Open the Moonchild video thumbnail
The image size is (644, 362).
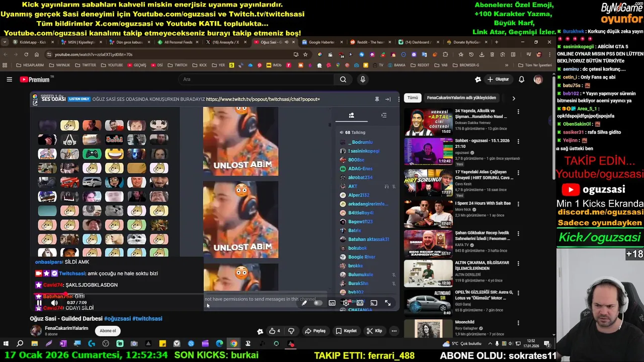click(x=428, y=329)
